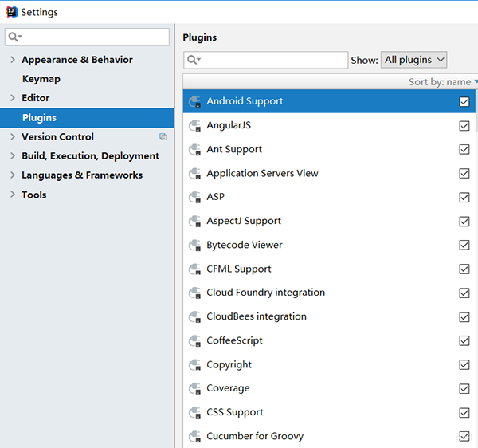Click the ASP plugin icon
The width and height of the screenshot is (478, 448).
tap(195, 198)
